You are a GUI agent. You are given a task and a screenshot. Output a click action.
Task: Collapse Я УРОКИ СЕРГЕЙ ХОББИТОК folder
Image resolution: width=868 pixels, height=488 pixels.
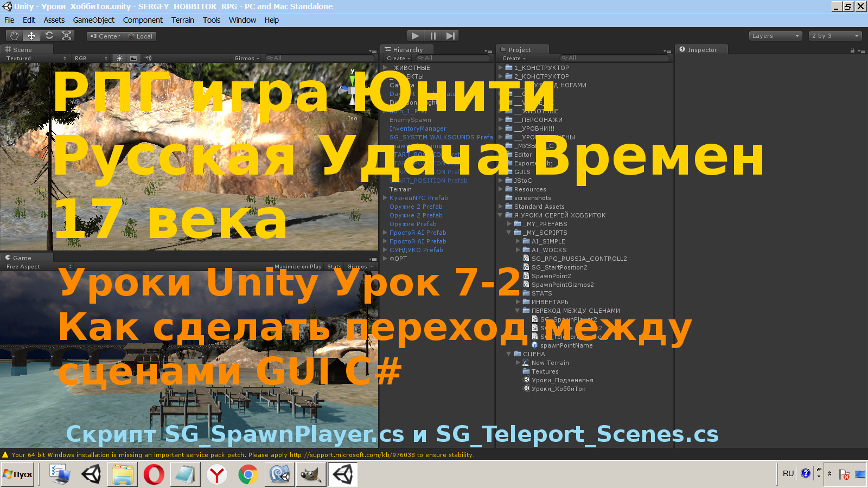[x=501, y=215]
